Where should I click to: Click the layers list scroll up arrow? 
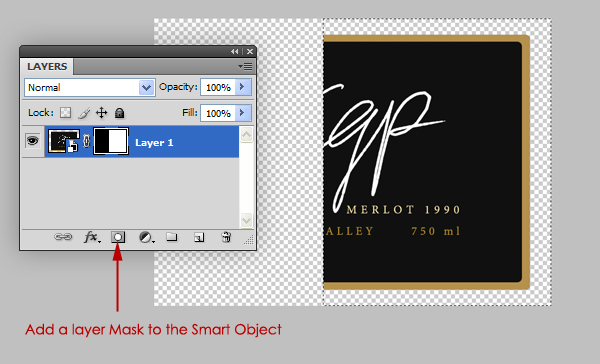tap(246, 134)
